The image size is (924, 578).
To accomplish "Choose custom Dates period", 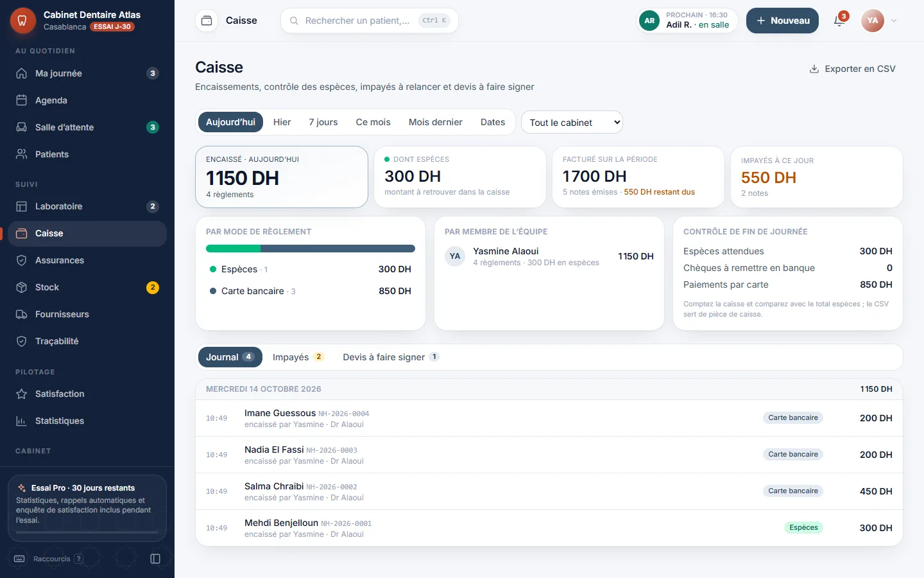I will [493, 122].
